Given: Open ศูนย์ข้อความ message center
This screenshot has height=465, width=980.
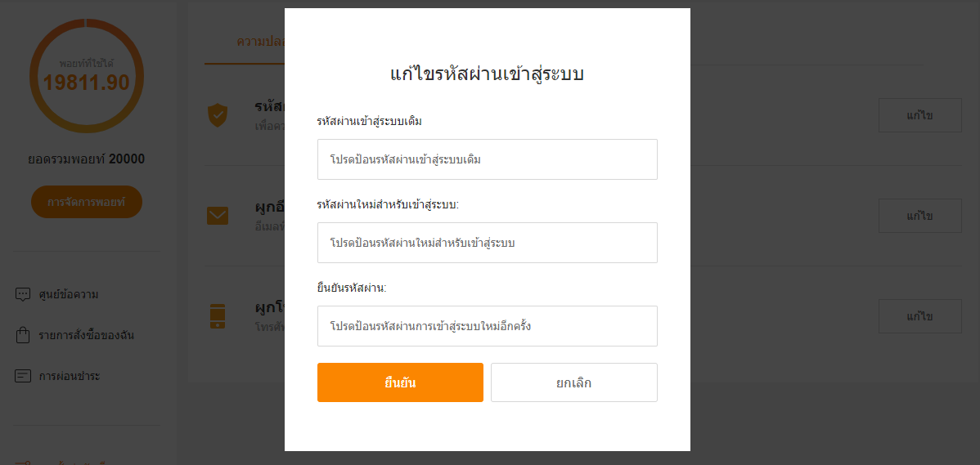Looking at the screenshot, I should (69, 294).
